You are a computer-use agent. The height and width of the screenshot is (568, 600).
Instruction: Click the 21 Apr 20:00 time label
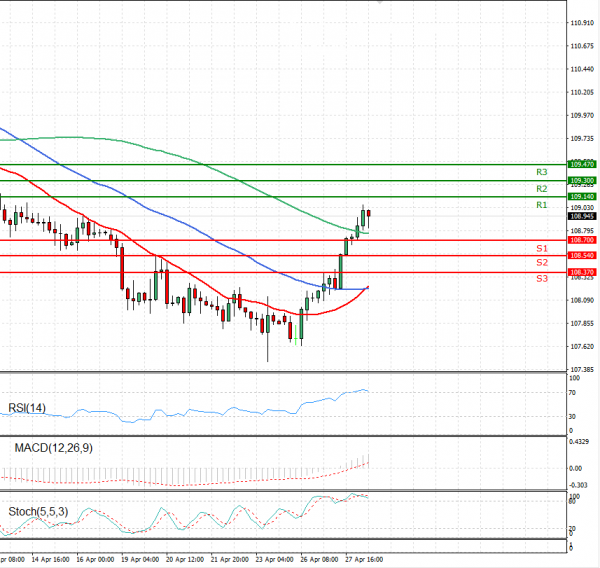(230, 560)
